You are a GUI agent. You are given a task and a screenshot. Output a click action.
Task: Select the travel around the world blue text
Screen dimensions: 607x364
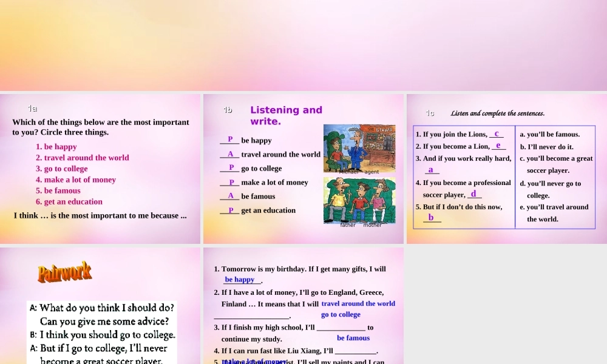[x=358, y=303]
